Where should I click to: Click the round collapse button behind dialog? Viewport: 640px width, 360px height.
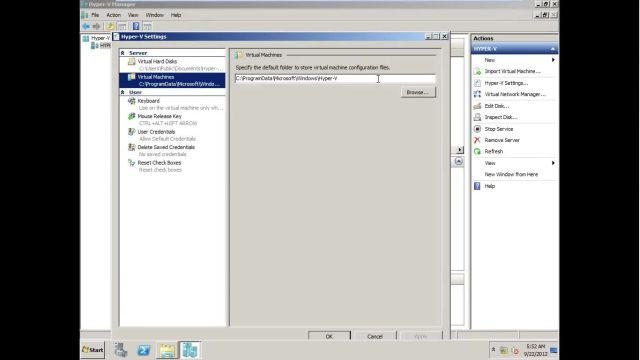click(458, 162)
